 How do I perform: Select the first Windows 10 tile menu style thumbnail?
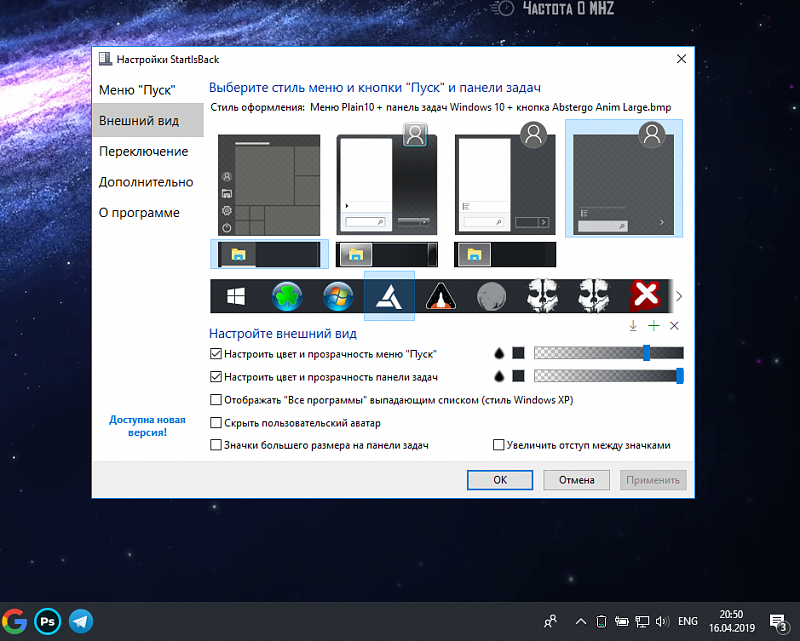[269, 185]
